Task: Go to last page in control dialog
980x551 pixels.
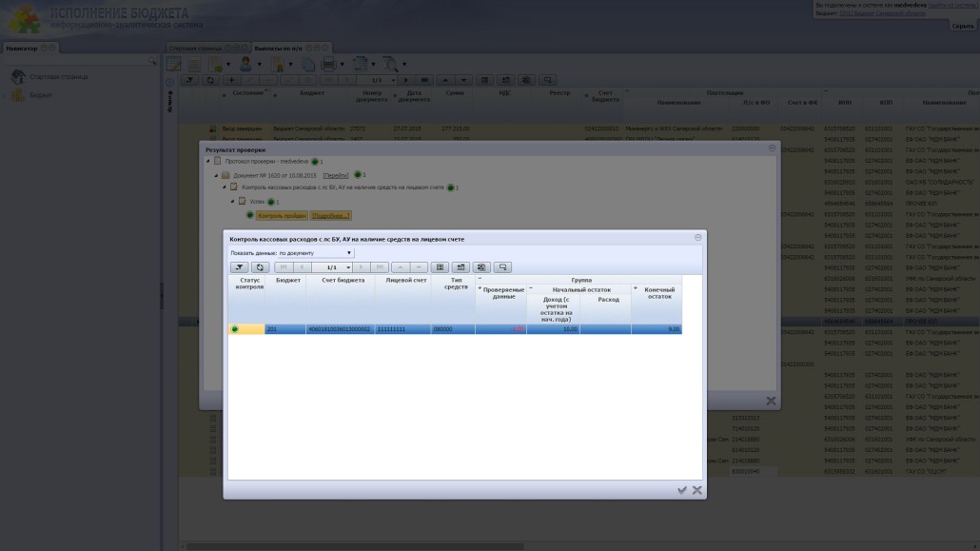Action: click(x=380, y=267)
